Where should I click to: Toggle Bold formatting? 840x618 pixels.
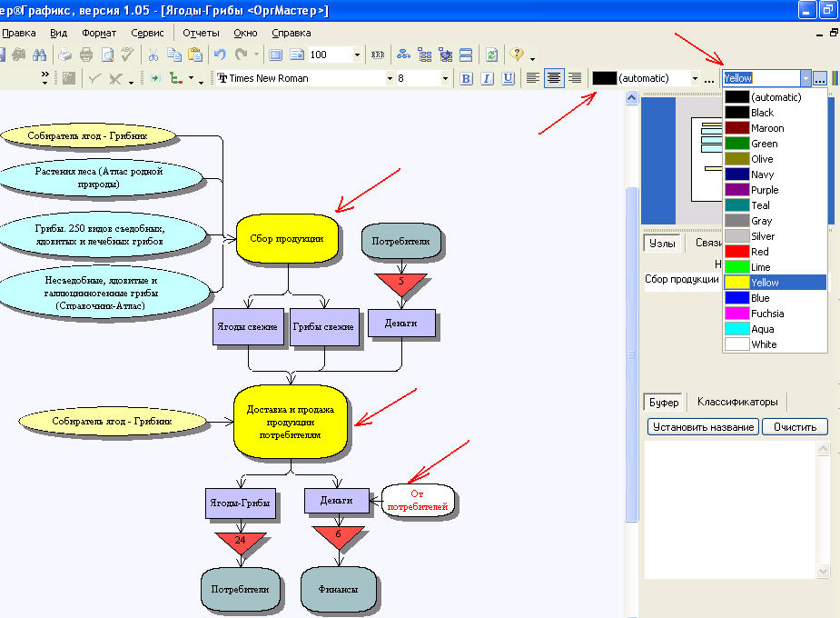(x=466, y=78)
